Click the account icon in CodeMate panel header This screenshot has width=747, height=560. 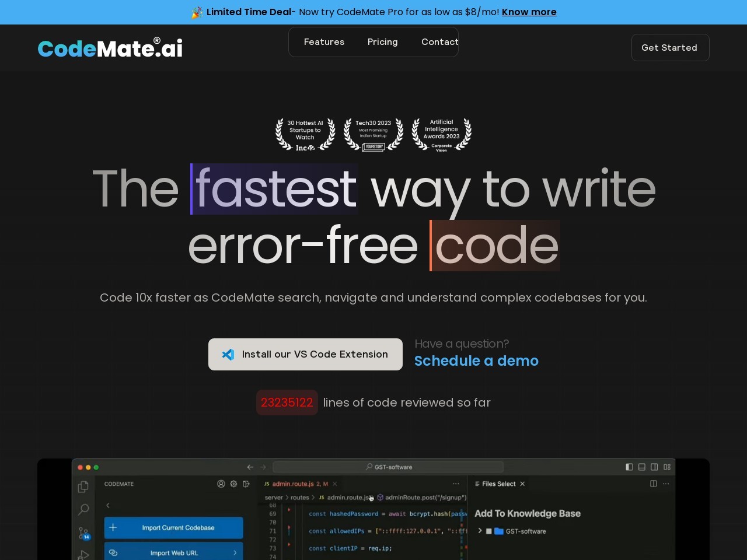[x=221, y=484]
